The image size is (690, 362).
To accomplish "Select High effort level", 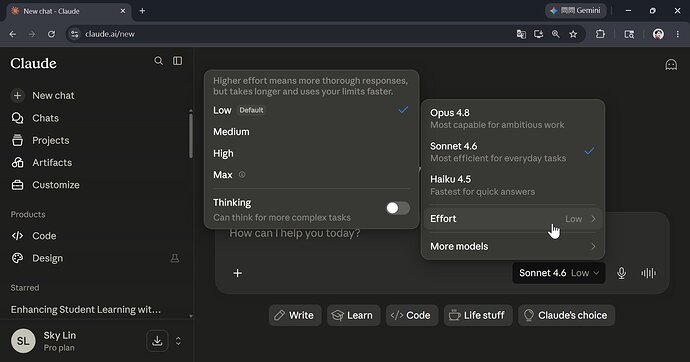I will (311, 154).
